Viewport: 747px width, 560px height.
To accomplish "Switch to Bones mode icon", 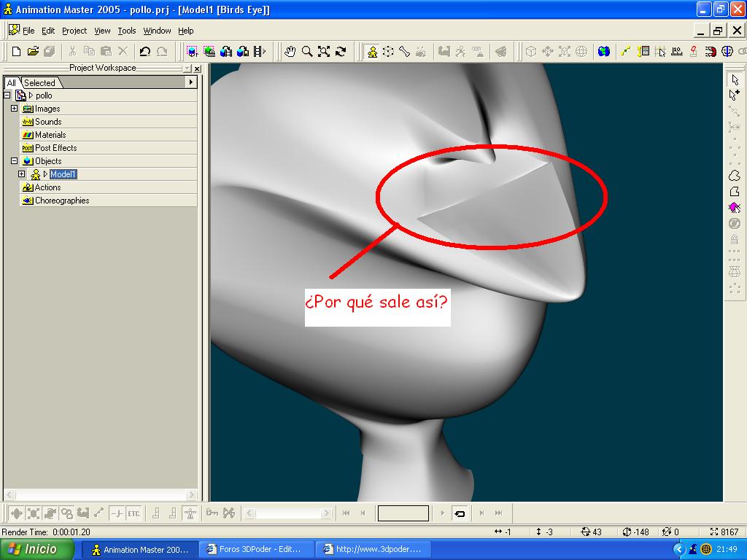I will pyautogui.click(x=404, y=52).
